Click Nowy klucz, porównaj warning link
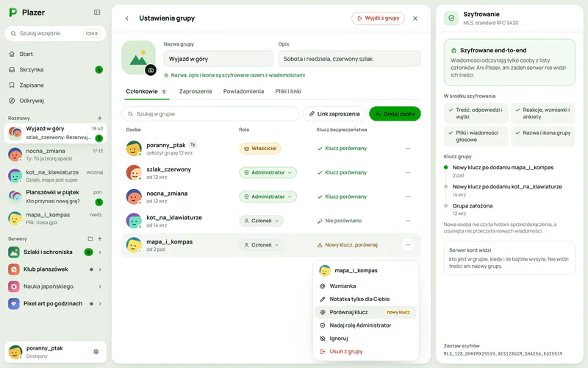Viewport: 588px width, 368px height. point(347,245)
